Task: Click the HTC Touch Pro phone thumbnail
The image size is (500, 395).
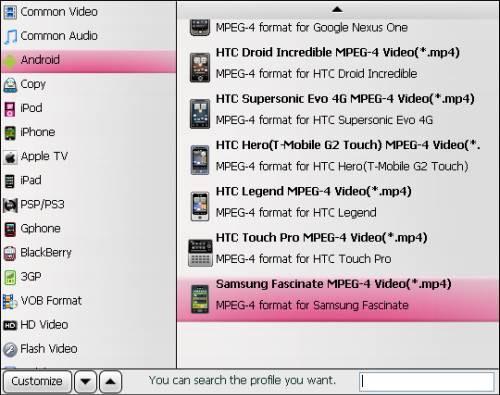Action: tap(200, 253)
